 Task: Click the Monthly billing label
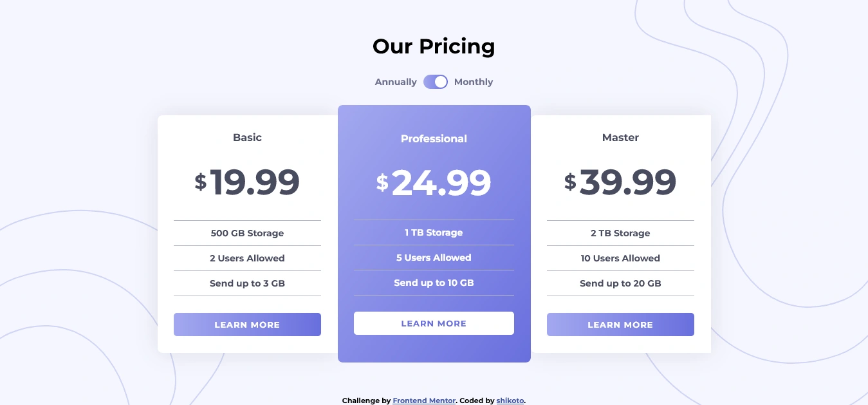pyautogui.click(x=474, y=82)
